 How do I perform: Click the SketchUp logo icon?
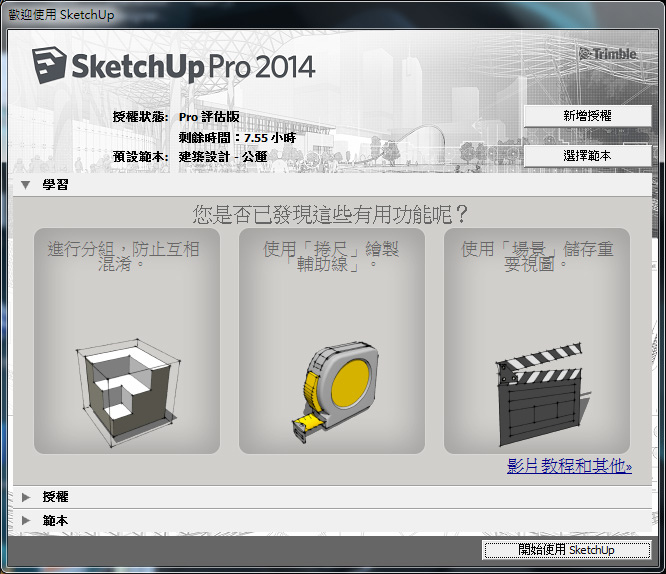click(49, 65)
